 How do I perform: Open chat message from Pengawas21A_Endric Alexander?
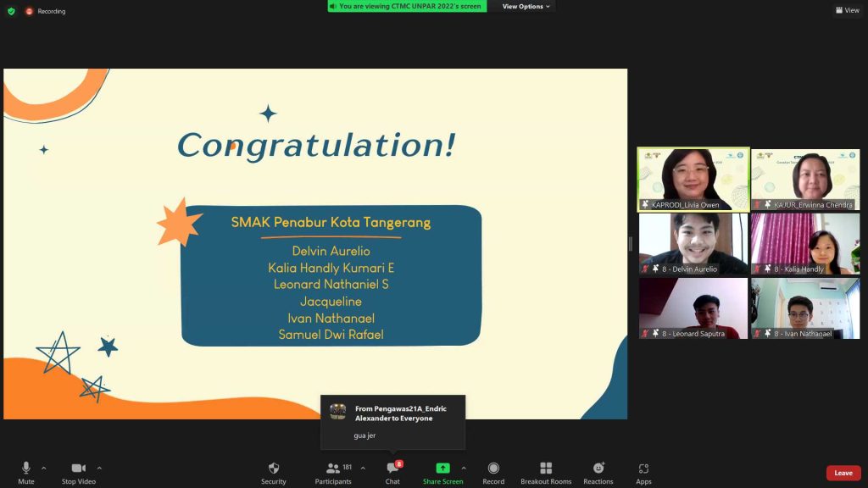pyautogui.click(x=392, y=422)
